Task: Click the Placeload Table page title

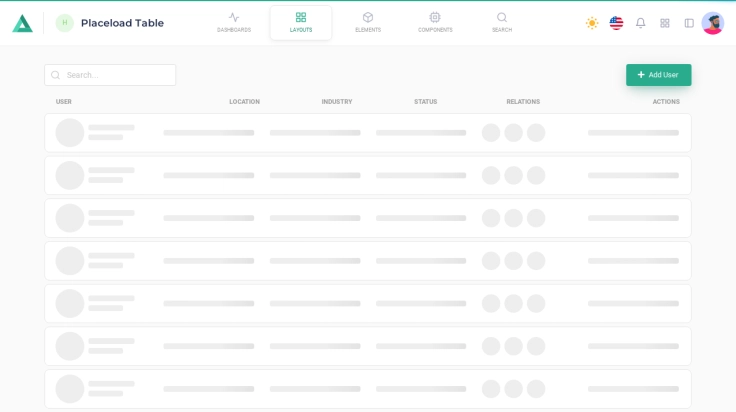Action: (122, 23)
